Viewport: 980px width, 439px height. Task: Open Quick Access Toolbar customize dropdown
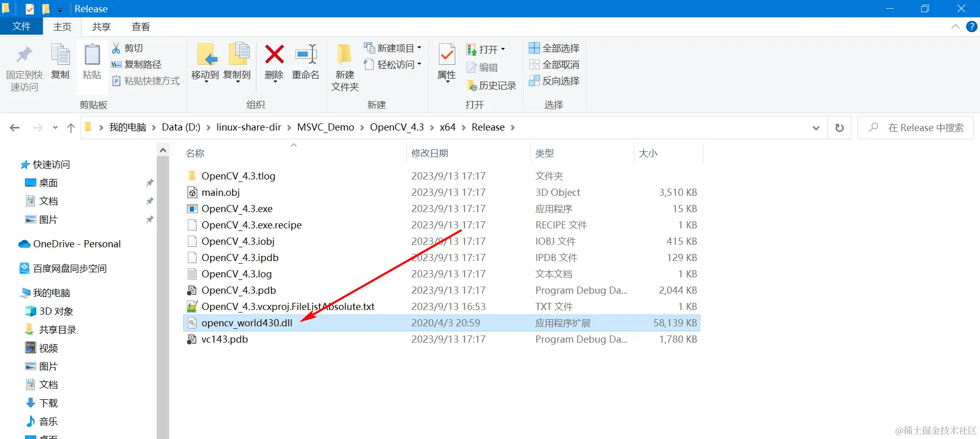tap(60, 9)
